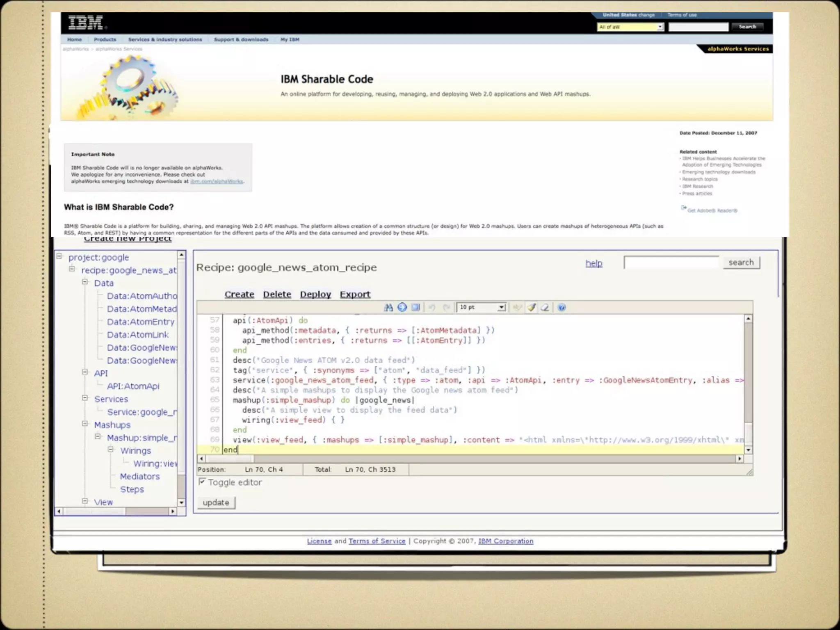Open the Home tab in IBM navigation

tap(75, 40)
